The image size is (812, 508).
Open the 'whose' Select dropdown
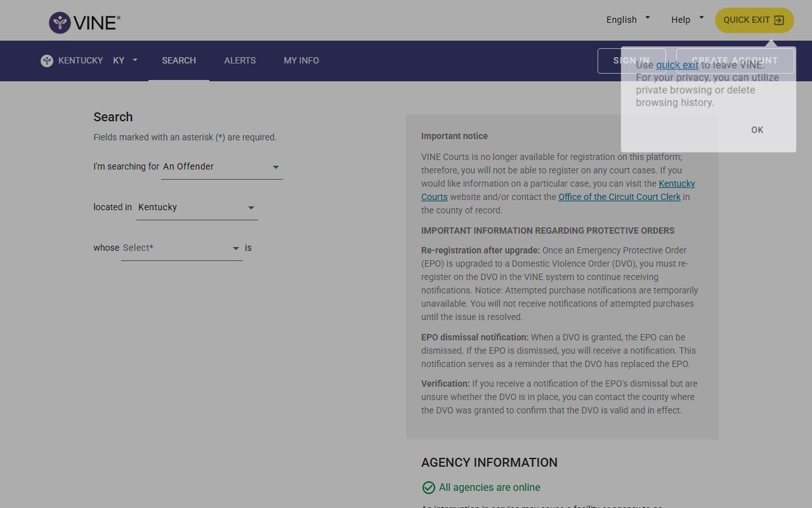point(182,248)
